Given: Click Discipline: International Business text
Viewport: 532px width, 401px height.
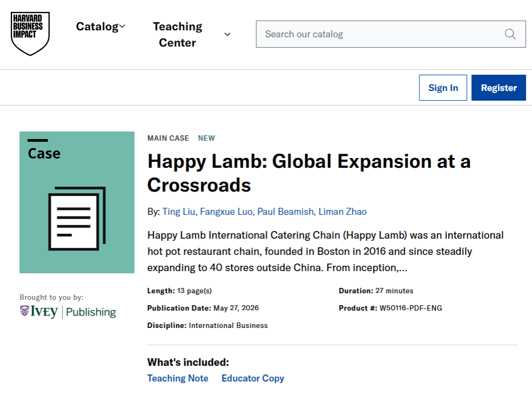Looking at the screenshot, I should point(207,325).
